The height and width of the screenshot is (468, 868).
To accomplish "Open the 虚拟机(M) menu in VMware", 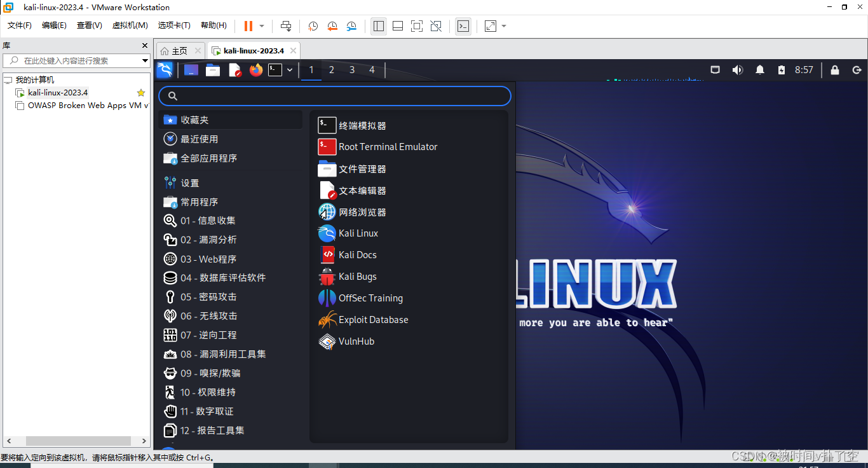I will (130, 25).
